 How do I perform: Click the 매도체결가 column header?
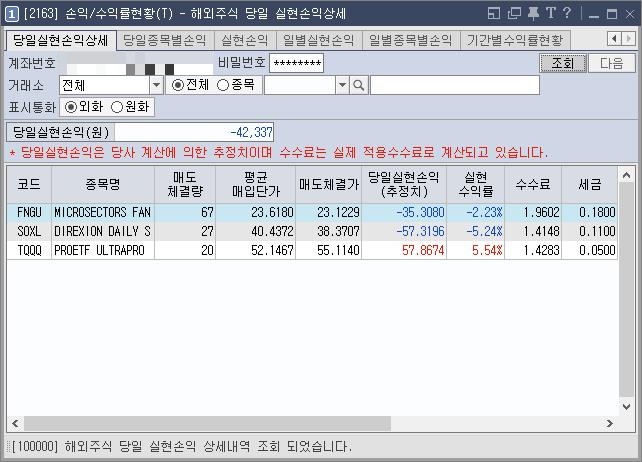point(328,184)
